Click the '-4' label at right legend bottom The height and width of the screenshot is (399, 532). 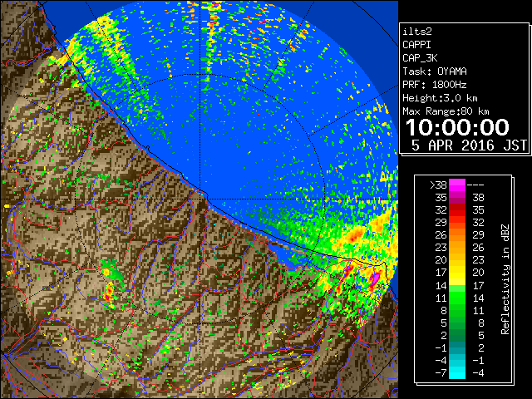478,373
